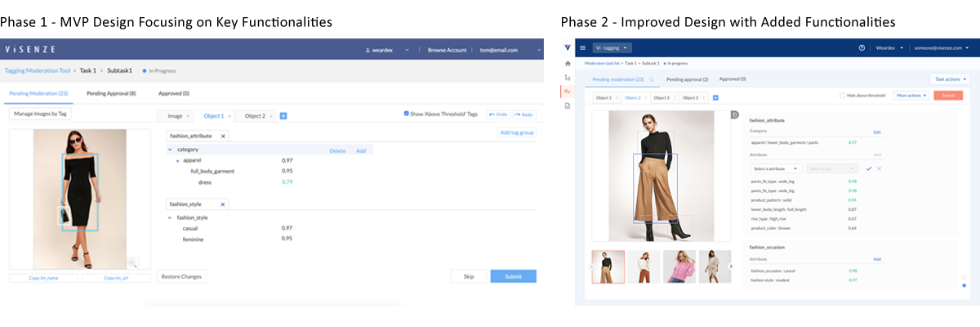This screenshot has height=327, width=980.
Task: Select the pink sweater thumbnail
Action: [x=679, y=267]
